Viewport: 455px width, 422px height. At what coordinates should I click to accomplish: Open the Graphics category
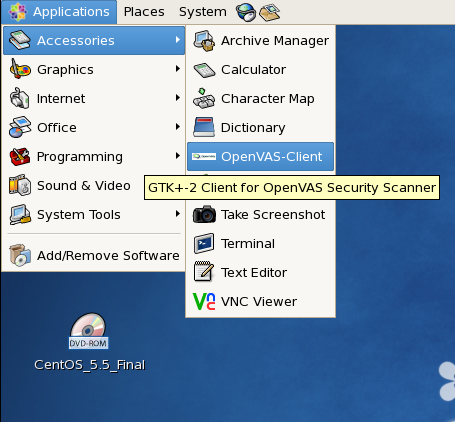[94, 70]
